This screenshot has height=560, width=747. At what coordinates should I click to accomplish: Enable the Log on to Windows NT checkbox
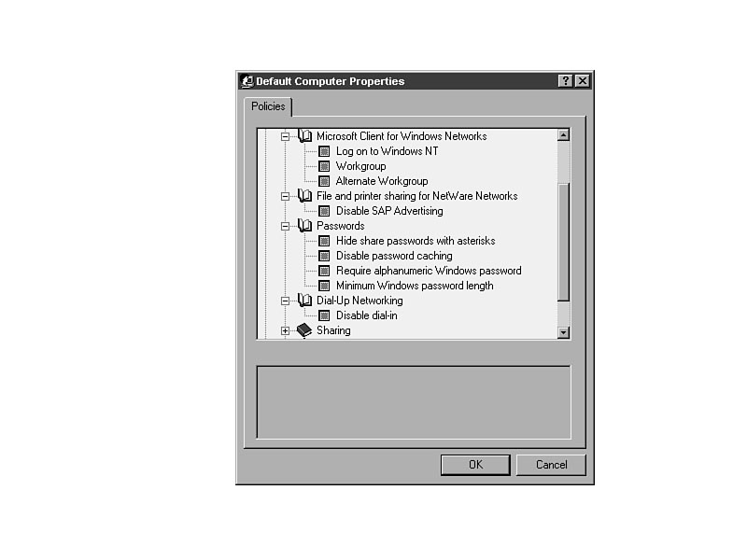click(324, 151)
